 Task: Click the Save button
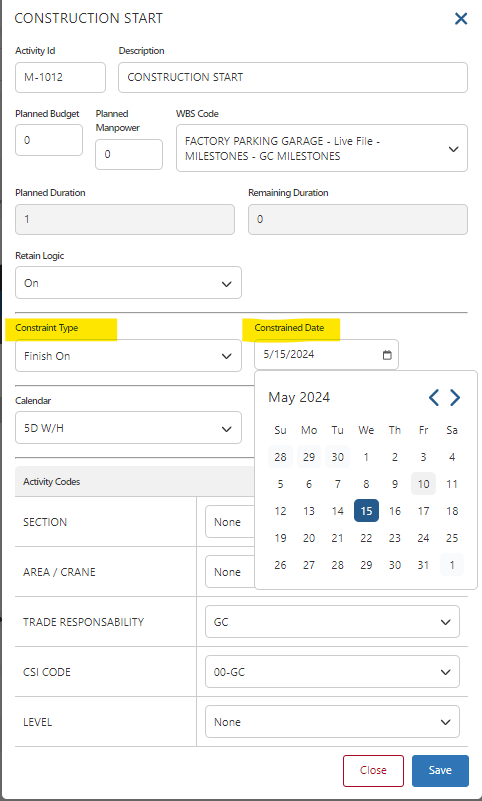click(440, 770)
